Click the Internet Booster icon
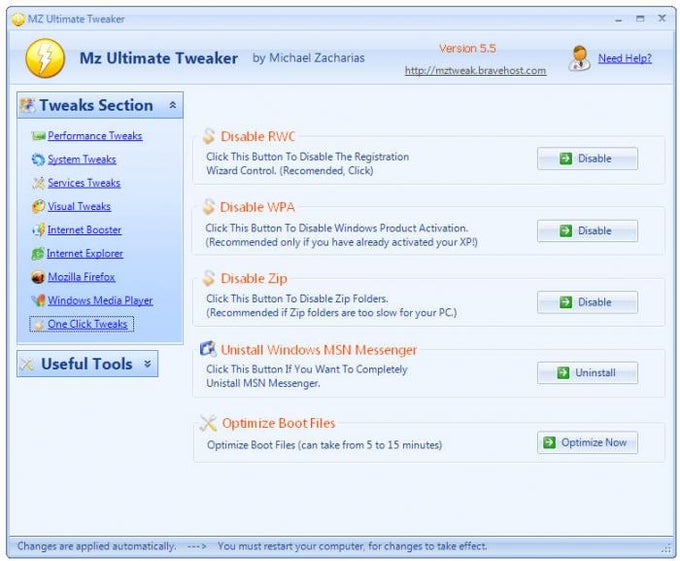This screenshot has height=561, width=680. [38, 230]
